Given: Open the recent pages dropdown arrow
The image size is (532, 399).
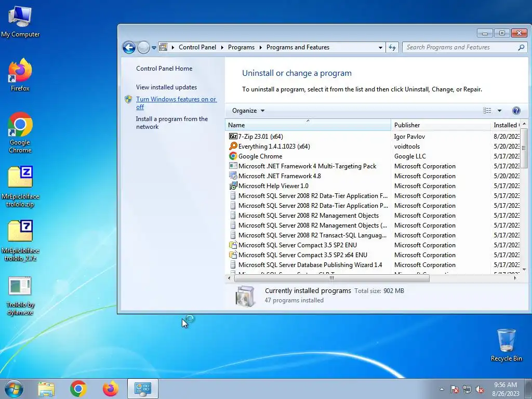Looking at the screenshot, I should click(154, 47).
